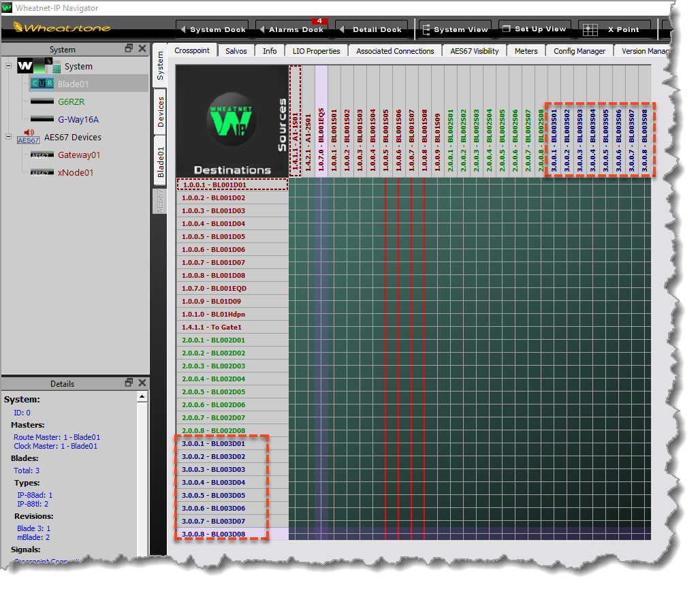
Task: Click the xNode01 AES67 device icon
Action: 42,172
